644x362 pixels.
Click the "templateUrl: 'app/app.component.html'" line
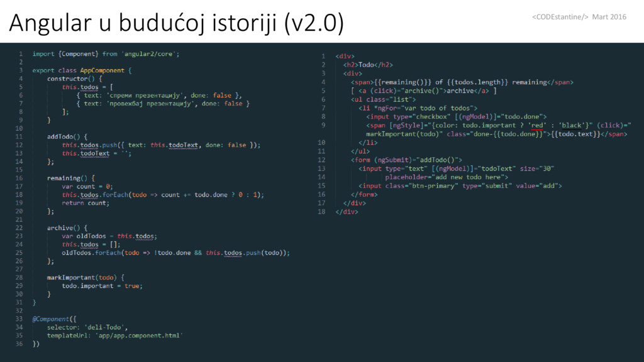point(114,336)
